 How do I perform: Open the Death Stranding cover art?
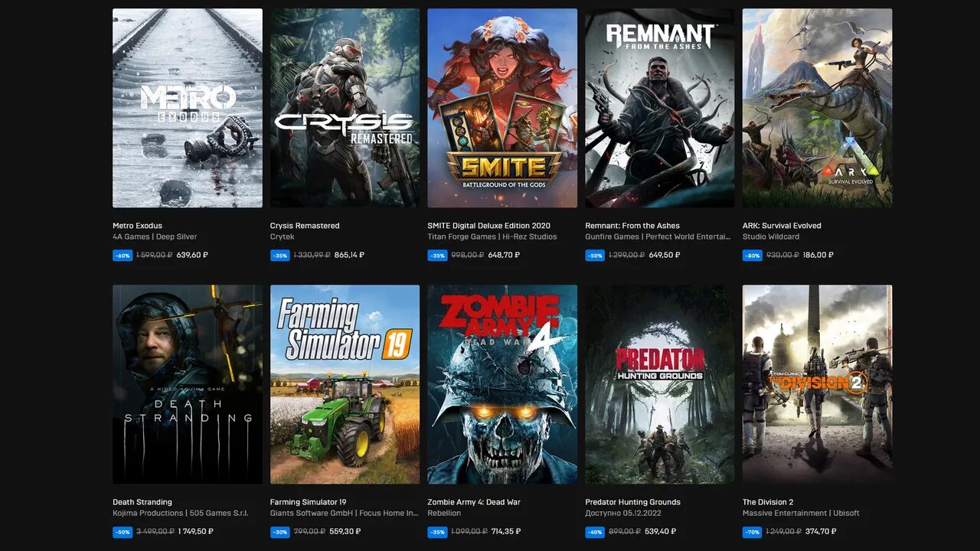[188, 384]
